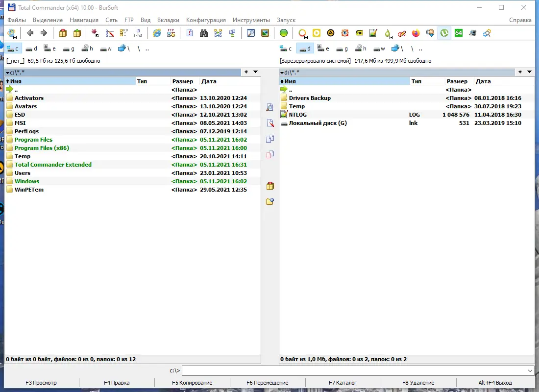Open the Навигация menu

click(x=84, y=20)
